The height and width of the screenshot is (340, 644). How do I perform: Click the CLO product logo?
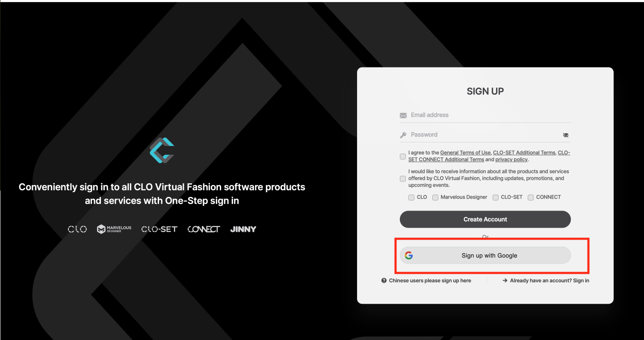coord(77,229)
